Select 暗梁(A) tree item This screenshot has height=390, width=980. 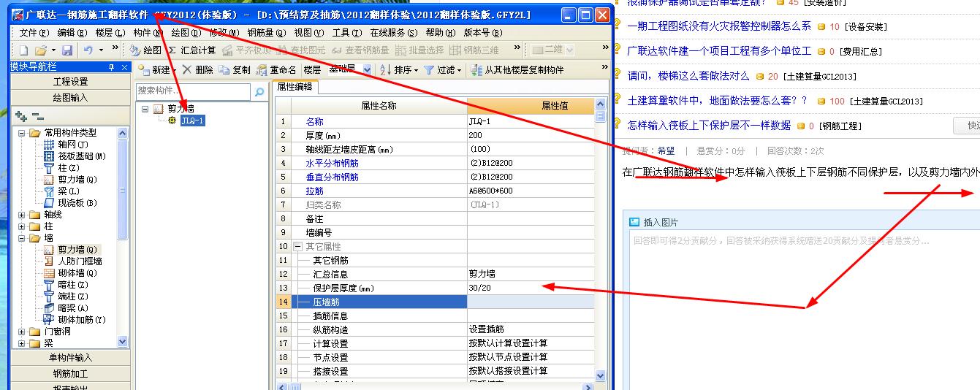(66, 308)
